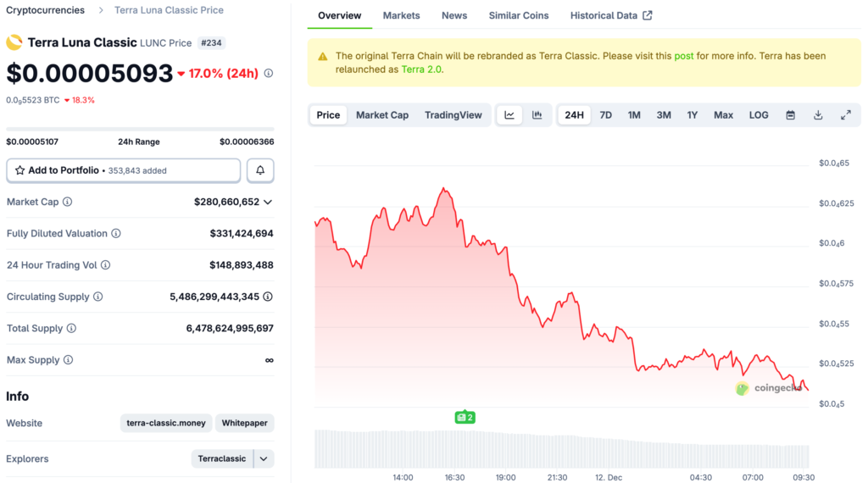
Task: Open the Markets tab
Action: (401, 15)
